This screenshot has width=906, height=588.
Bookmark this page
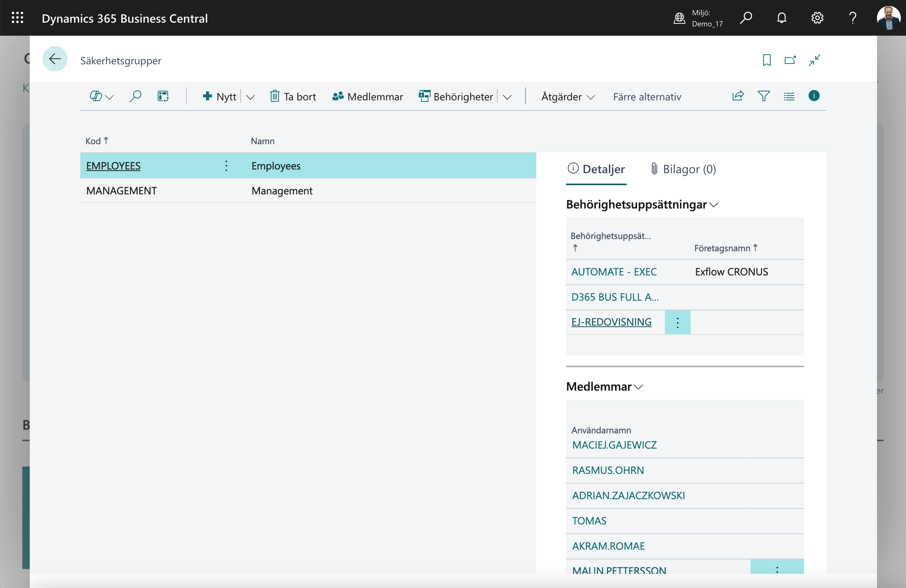[767, 60]
